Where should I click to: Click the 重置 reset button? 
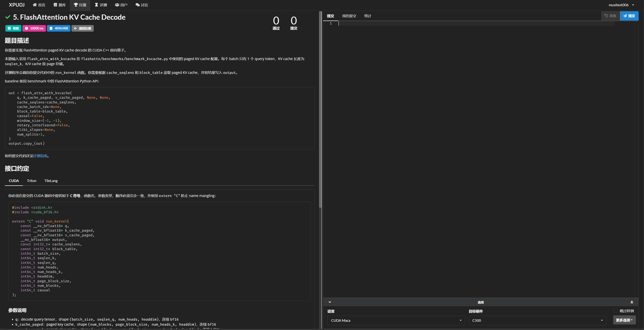click(x=610, y=16)
